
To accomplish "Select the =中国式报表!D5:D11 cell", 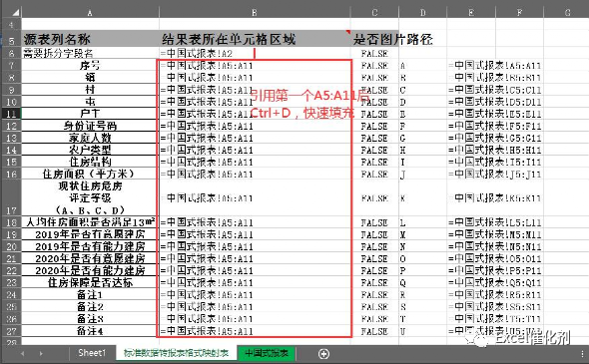I will (x=495, y=102).
